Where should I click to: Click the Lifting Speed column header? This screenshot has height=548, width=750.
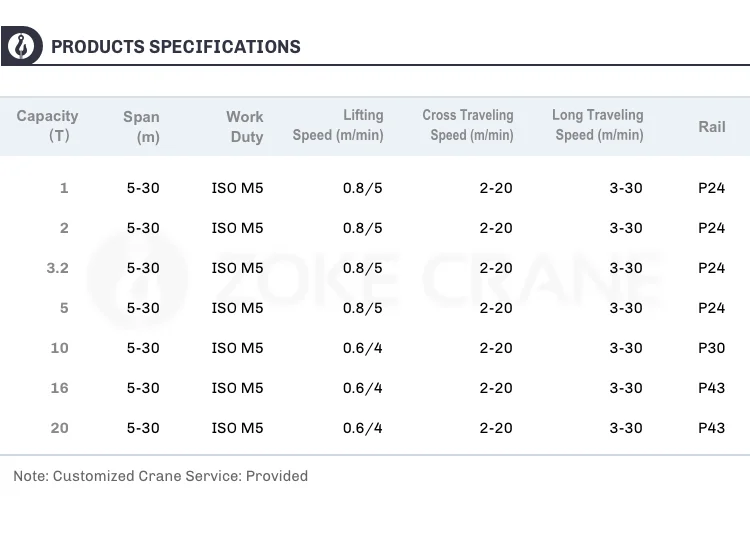click(x=338, y=125)
